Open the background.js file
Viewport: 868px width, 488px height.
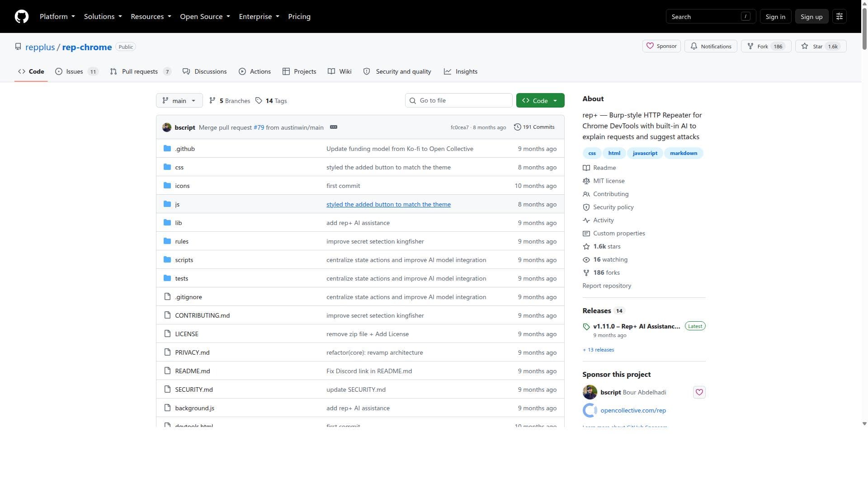click(x=194, y=408)
